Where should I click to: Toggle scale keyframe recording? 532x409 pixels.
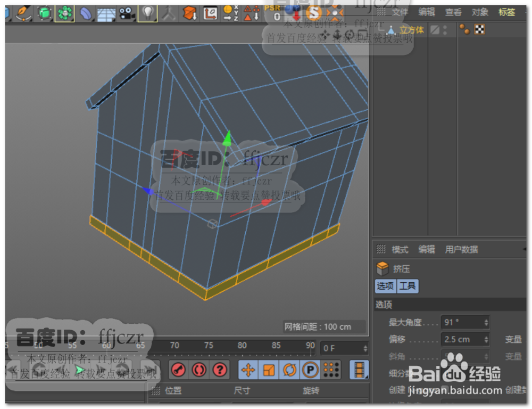coord(269,370)
